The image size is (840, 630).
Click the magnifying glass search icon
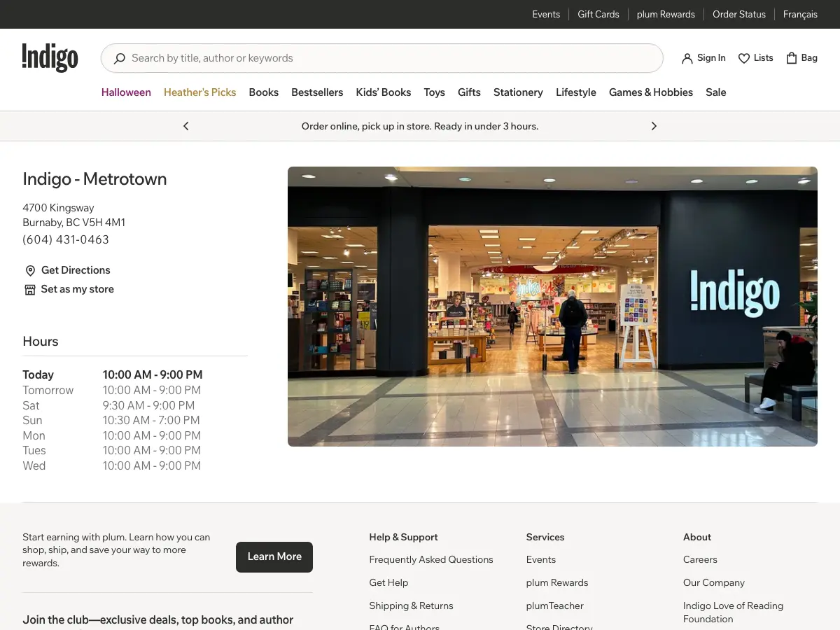point(120,58)
